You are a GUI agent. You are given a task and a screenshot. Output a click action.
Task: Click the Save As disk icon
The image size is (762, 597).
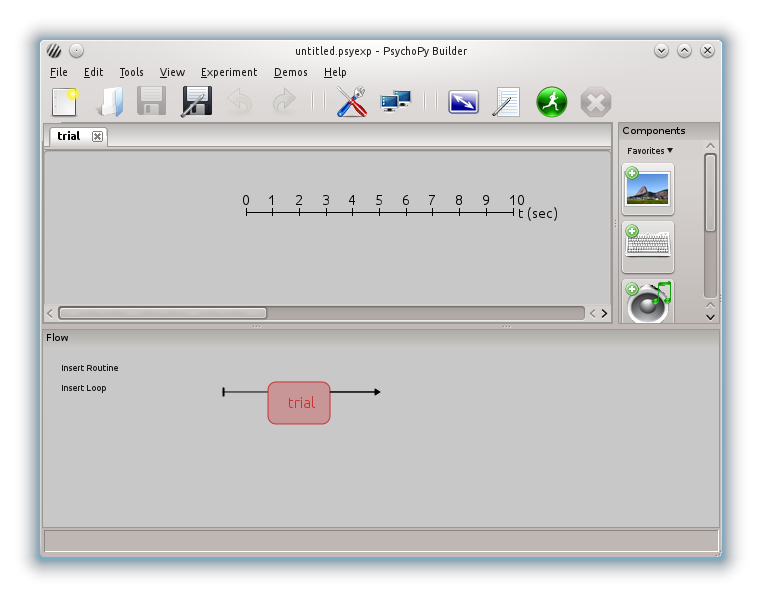(196, 102)
